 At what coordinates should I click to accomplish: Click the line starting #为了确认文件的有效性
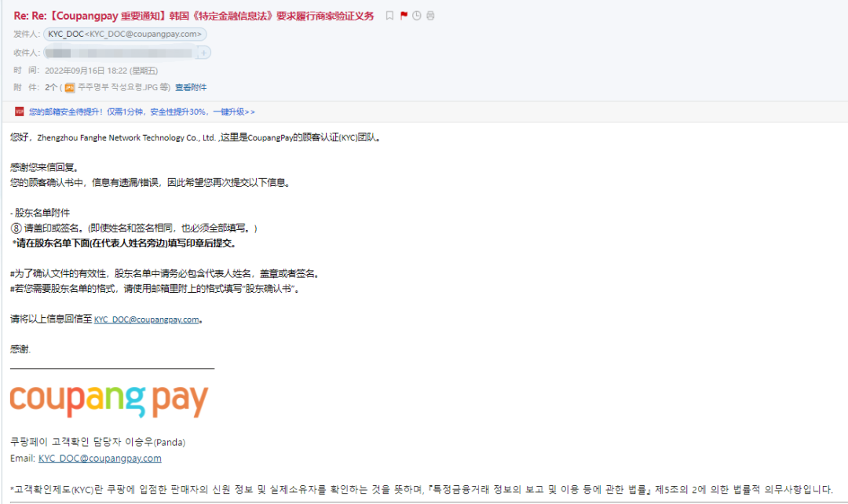(166, 274)
